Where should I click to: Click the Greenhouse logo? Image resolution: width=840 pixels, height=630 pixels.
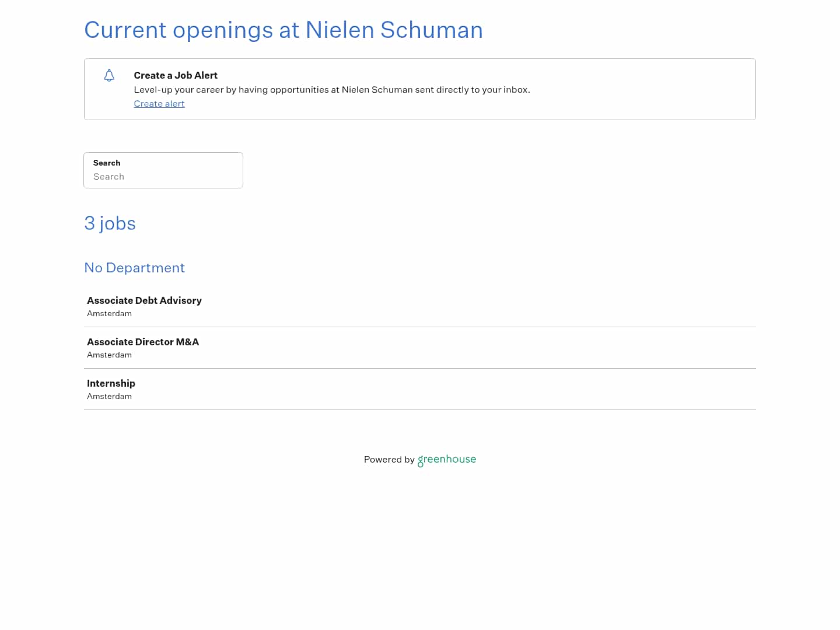[446, 460]
